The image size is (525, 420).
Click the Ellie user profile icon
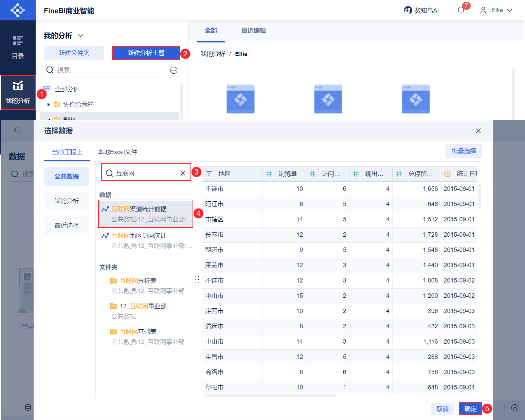(483, 10)
